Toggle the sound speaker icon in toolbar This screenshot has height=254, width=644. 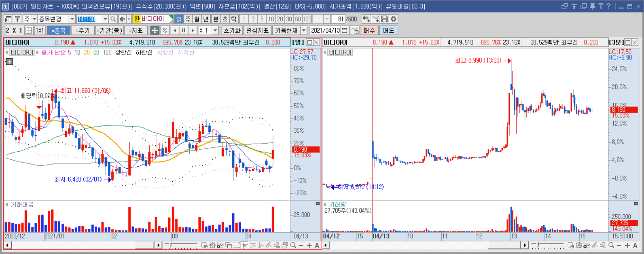[x=122, y=19]
